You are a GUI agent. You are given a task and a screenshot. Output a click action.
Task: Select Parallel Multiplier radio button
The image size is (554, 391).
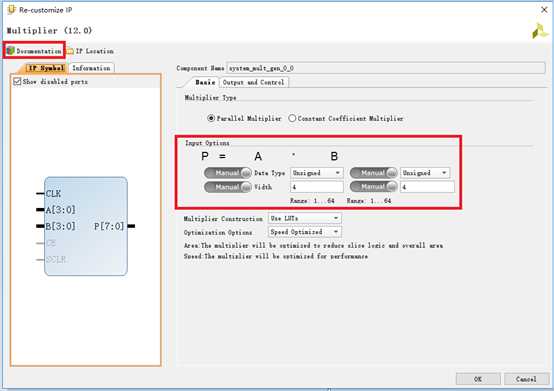[211, 118]
